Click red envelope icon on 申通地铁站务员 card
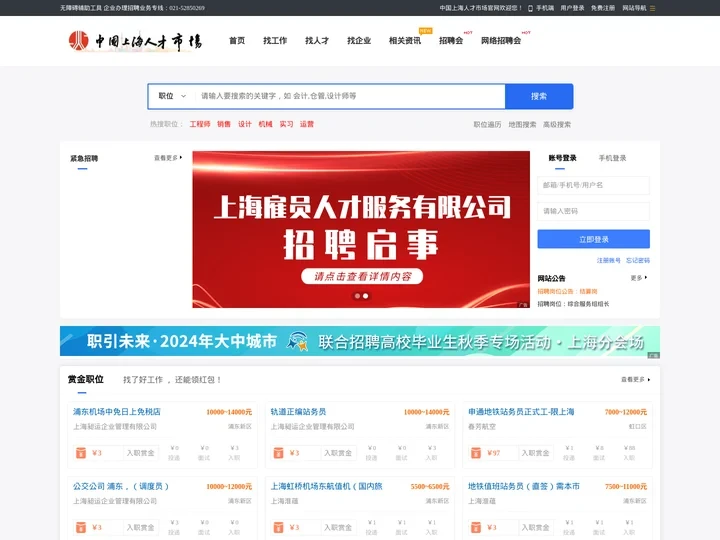720x540 pixels. tap(476, 453)
